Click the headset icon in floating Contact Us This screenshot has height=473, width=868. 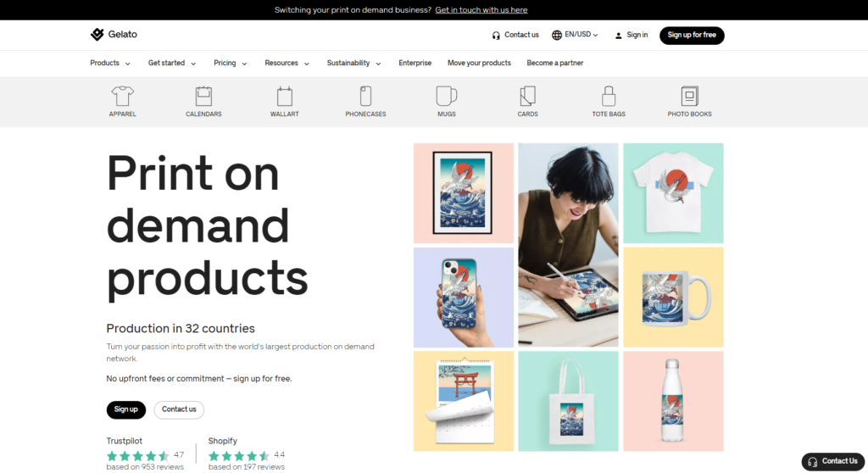[x=812, y=462]
